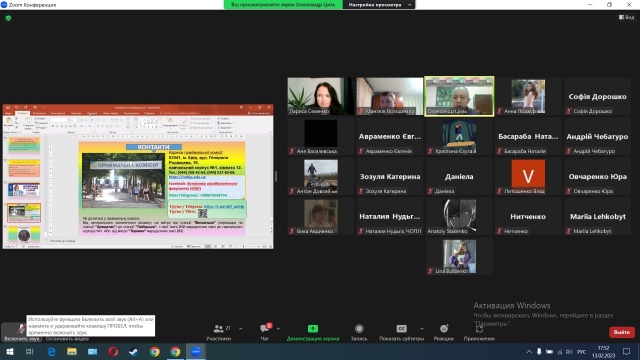Click the divider handle beside shared screen

[276, 176]
